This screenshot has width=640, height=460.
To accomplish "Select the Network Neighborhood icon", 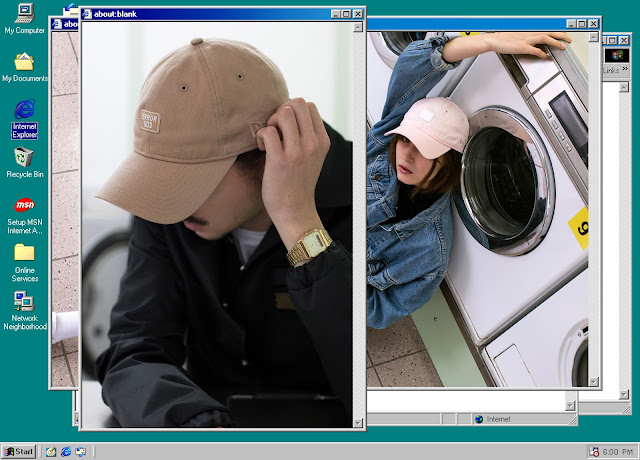I will [24, 311].
